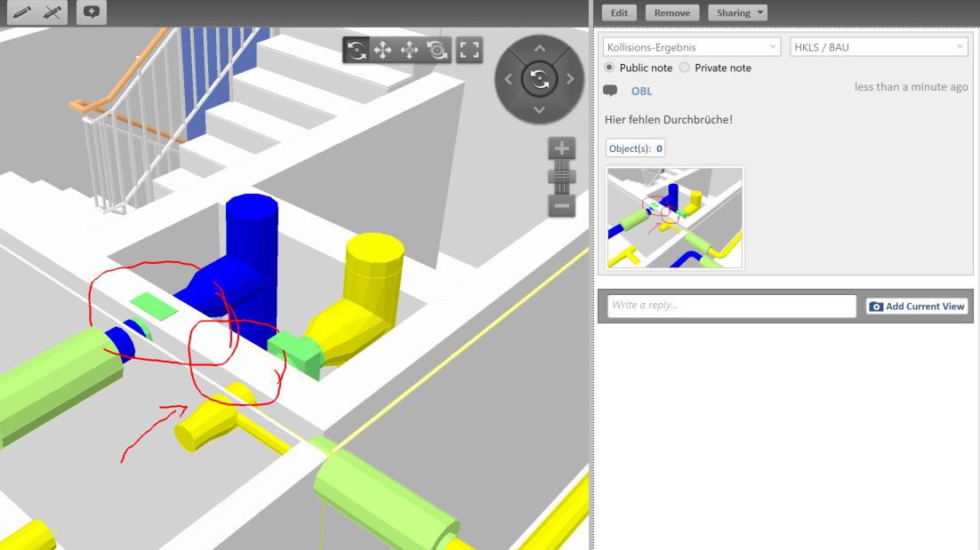Click the Remove button
The width and height of the screenshot is (980, 550).
pyautogui.click(x=671, y=13)
